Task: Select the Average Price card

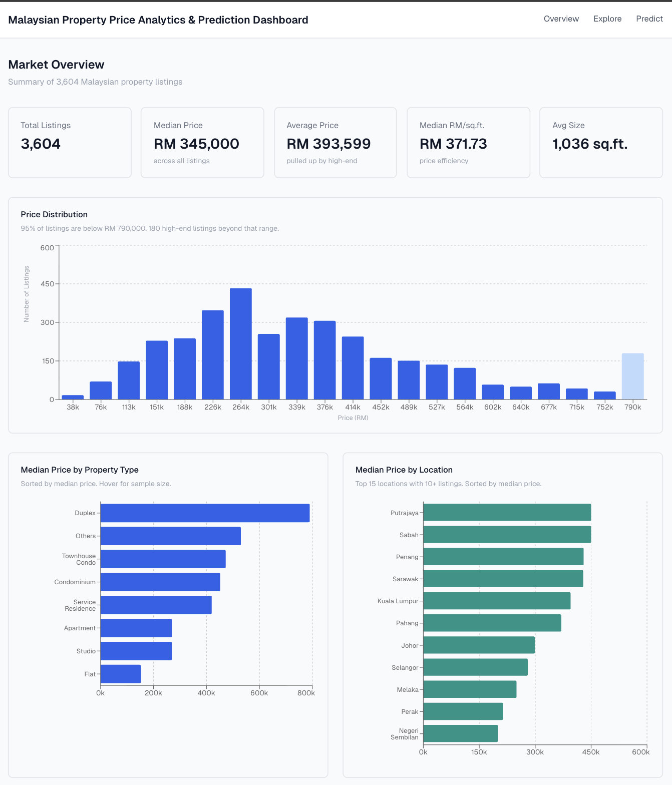Action: [x=335, y=143]
